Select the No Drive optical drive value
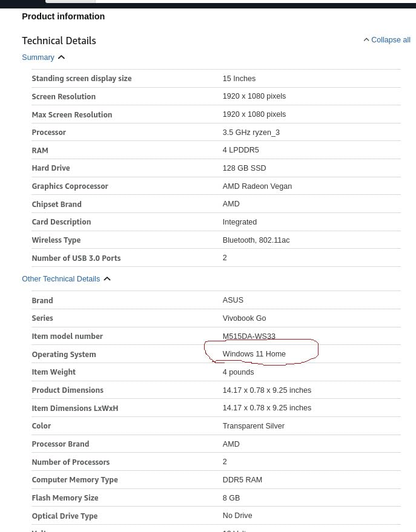Image resolution: width=416 pixels, height=532 pixels. tap(237, 516)
